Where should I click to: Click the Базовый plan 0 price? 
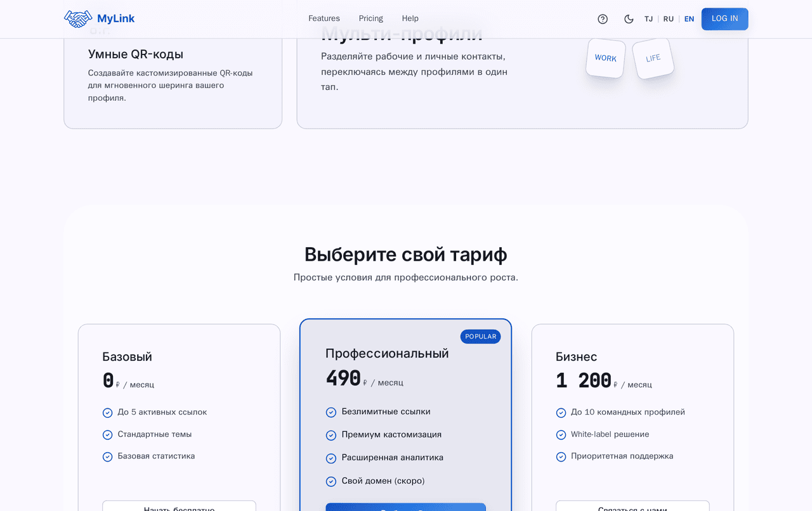pyautogui.click(x=108, y=380)
